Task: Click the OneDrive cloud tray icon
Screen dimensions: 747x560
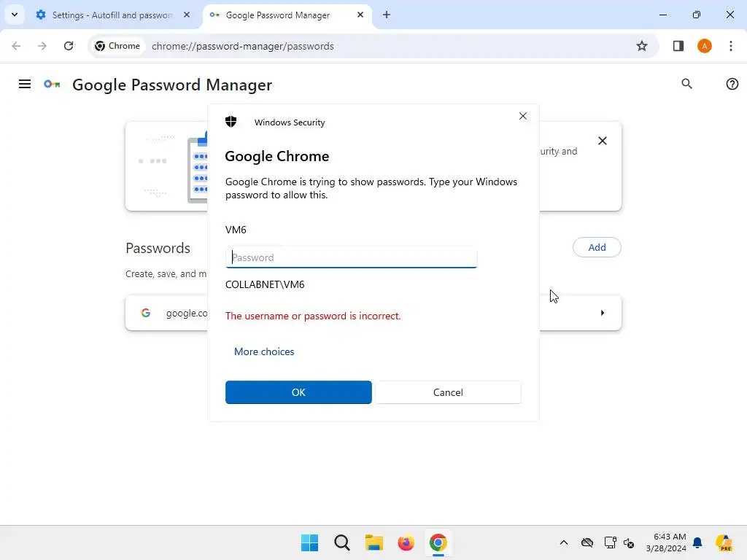Action: tap(587, 542)
